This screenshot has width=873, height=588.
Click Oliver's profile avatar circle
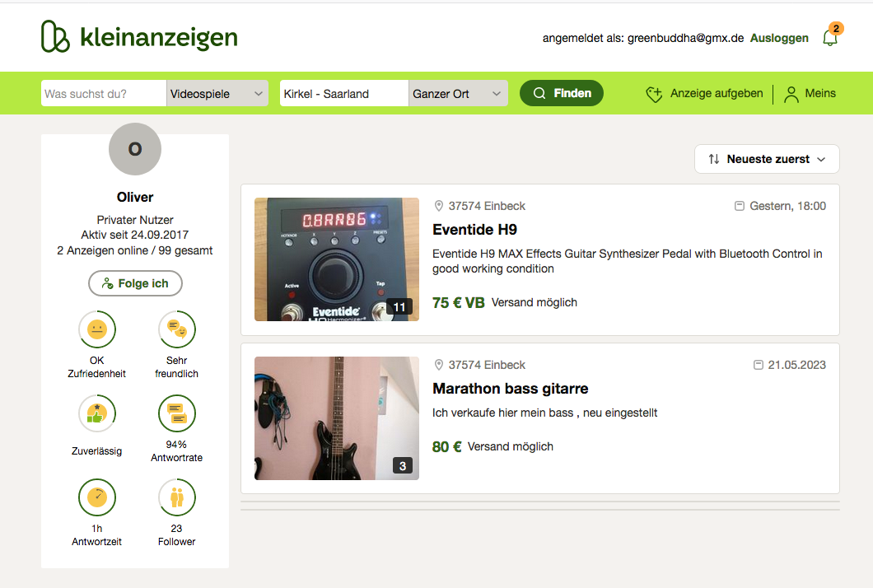coord(135,149)
